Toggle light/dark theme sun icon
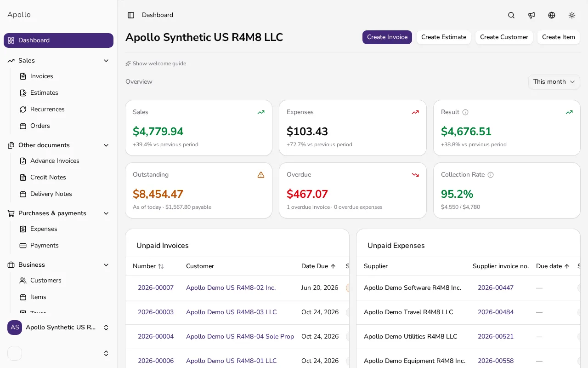This screenshot has width=588, height=368. click(572, 15)
